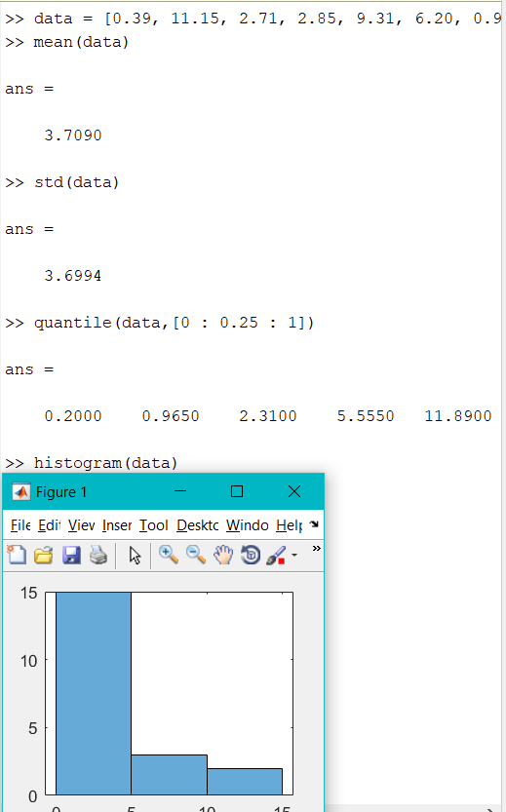Open the brush color dropdown arrow
Image resolution: width=506 pixels, height=812 pixels.
[294, 556]
